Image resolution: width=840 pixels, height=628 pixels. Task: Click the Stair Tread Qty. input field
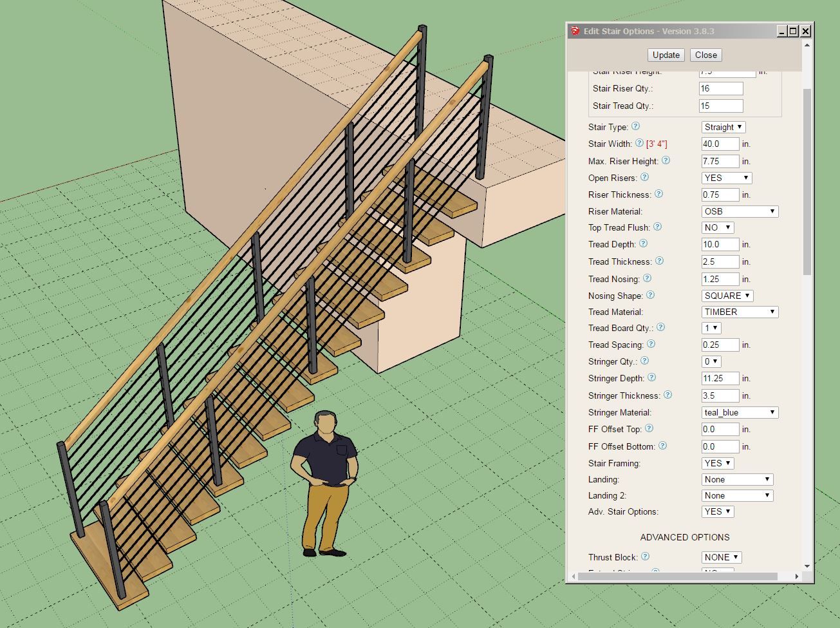pyautogui.click(x=721, y=106)
